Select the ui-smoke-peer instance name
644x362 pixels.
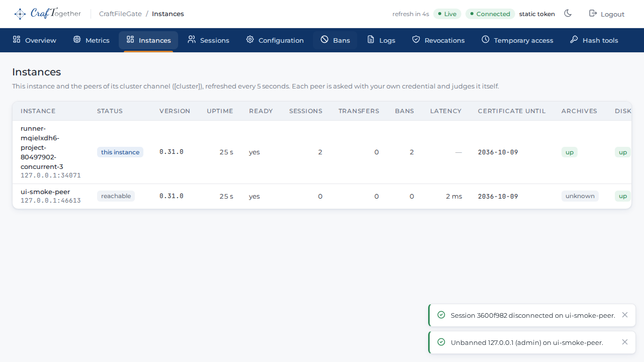[45, 192]
